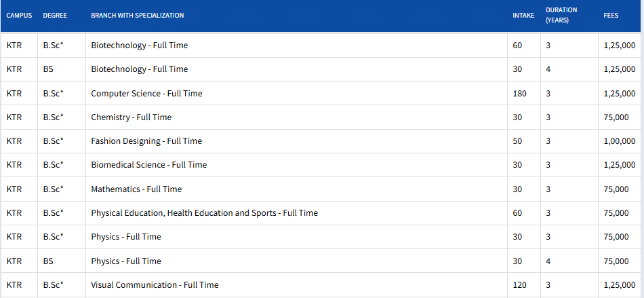This screenshot has height=298, width=644.
Task: Click the intake value 120
Action: (519, 285)
